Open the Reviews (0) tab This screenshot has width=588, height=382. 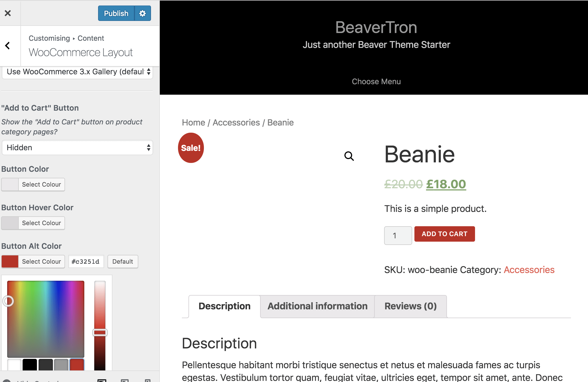click(x=411, y=306)
